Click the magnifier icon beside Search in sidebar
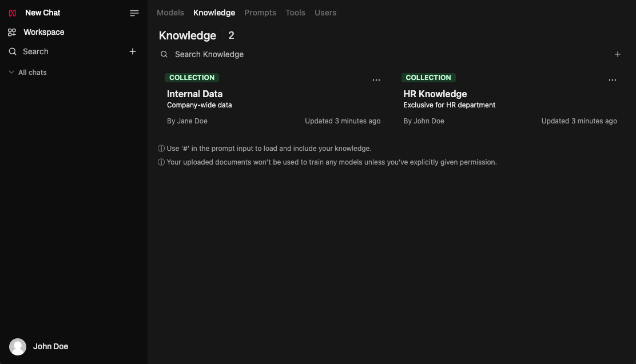Image resolution: width=636 pixels, height=364 pixels. pos(13,51)
